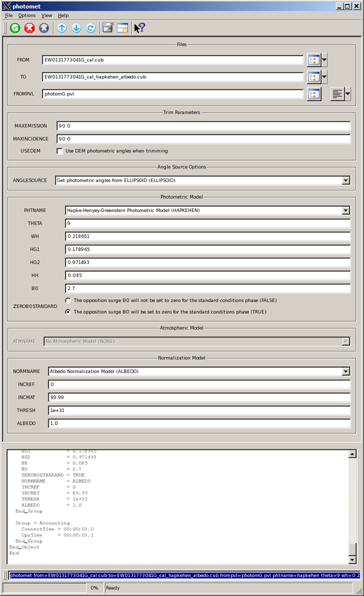Load previous history with the up arrow
The height and width of the screenshot is (596, 364).
(x=62, y=28)
